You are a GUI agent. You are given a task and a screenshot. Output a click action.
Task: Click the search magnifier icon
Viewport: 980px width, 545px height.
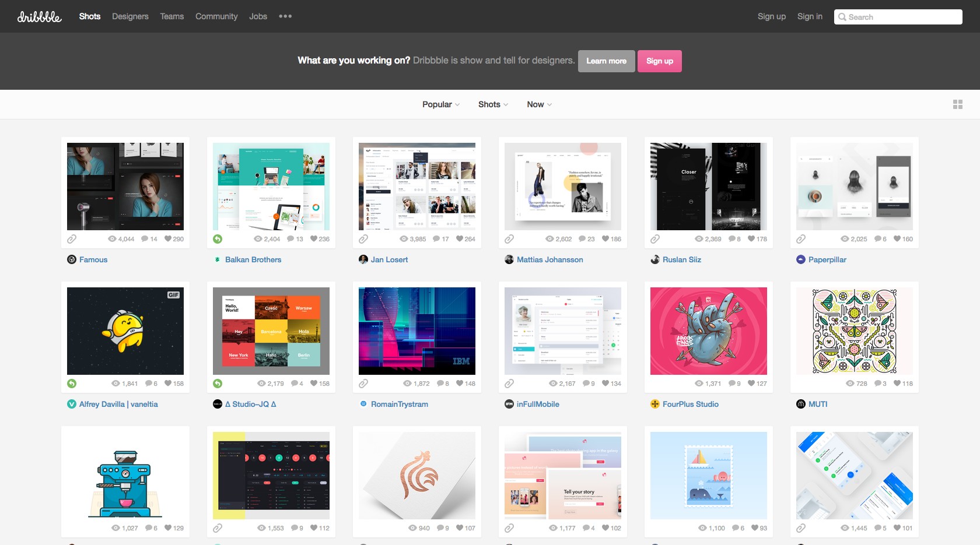842,16
